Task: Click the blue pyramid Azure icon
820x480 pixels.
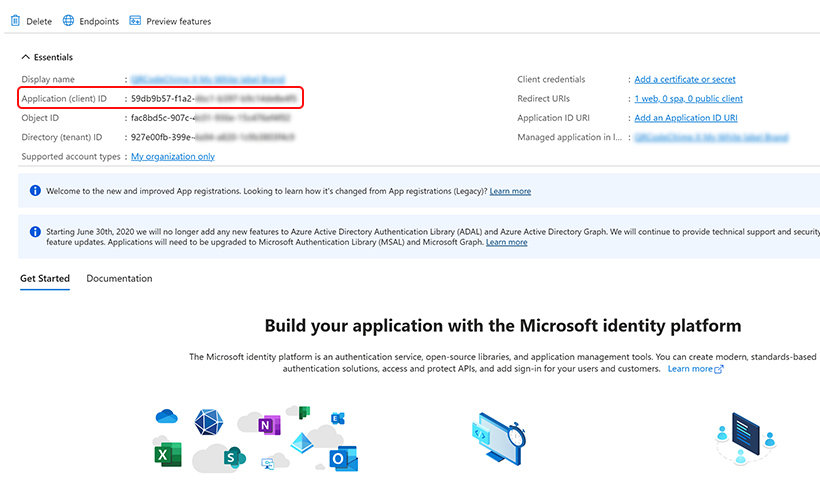Action: (x=302, y=443)
